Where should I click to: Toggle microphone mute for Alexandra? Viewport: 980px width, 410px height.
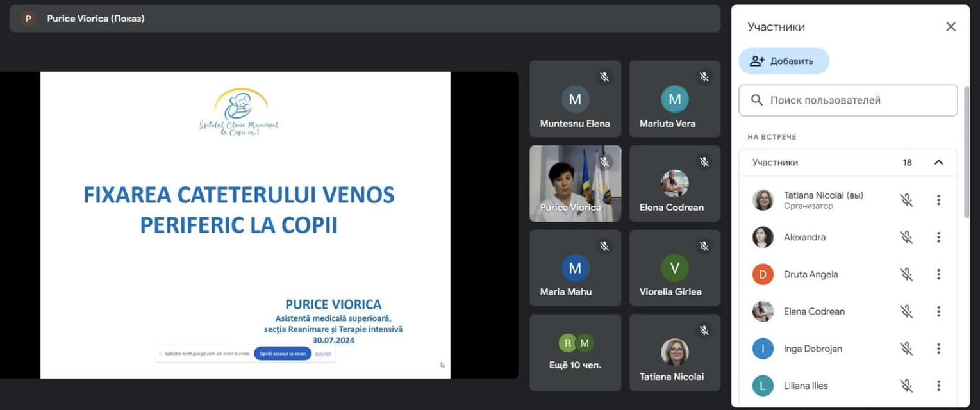point(906,237)
